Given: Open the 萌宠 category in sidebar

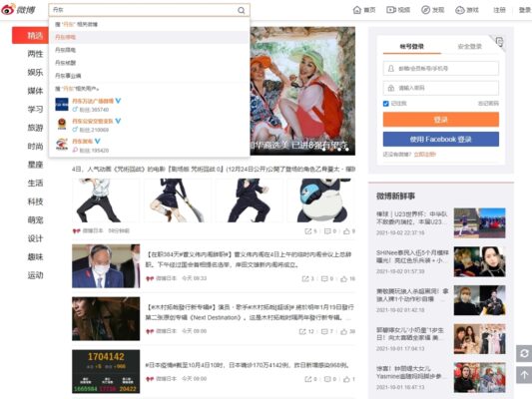Looking at the screenshot, I should (35, 220).
